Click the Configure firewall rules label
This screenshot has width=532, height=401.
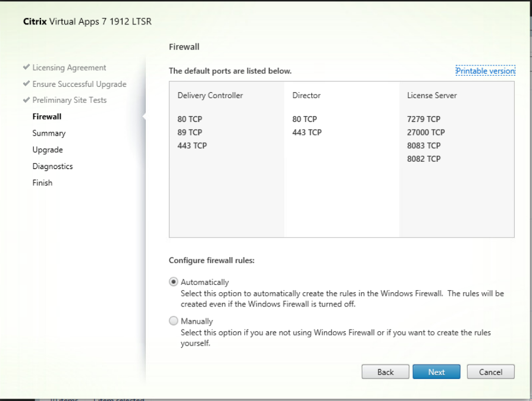point(212,260)
